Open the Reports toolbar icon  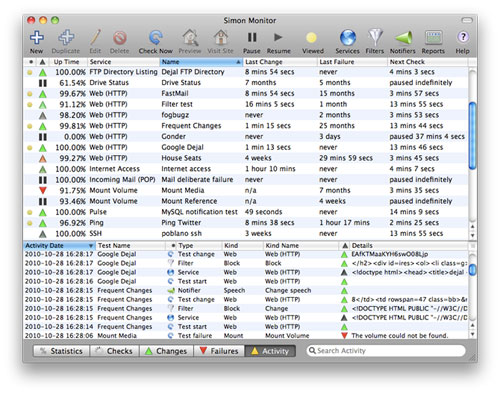tap(433, 37)
